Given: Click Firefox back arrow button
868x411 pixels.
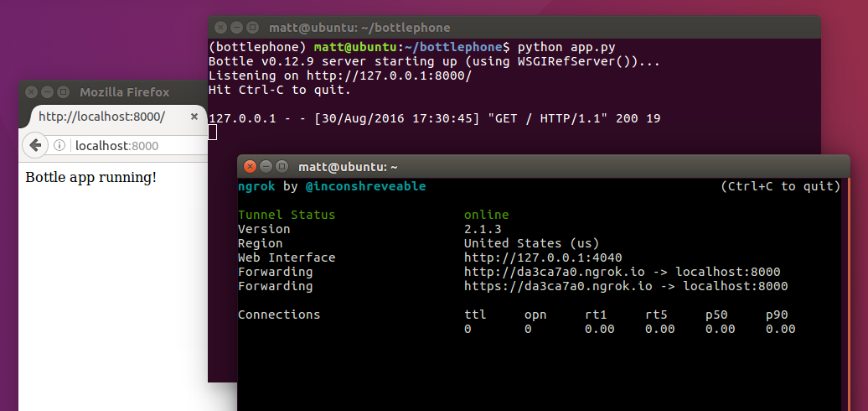Looking at the screenshot, I should click(35, 145).
